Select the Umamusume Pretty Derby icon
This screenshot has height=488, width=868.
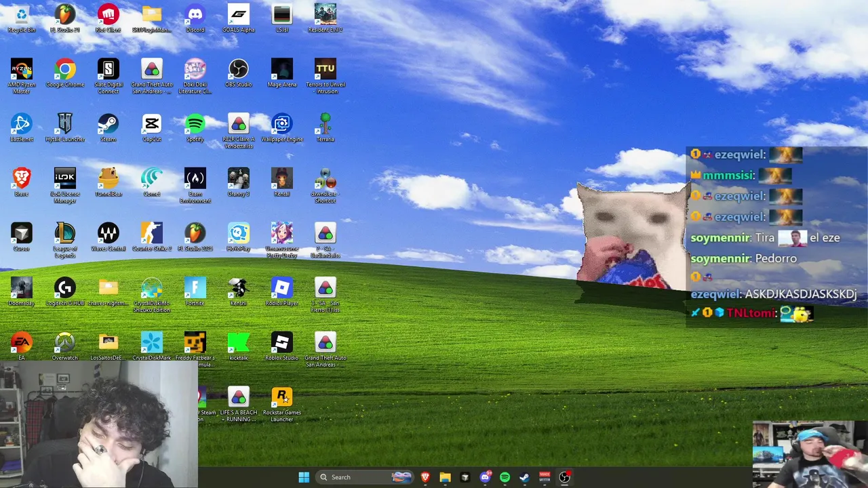[x=281, y=240]
